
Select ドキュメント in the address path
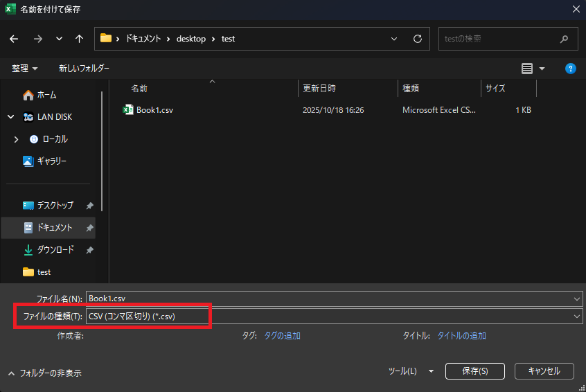click(143, 39)
